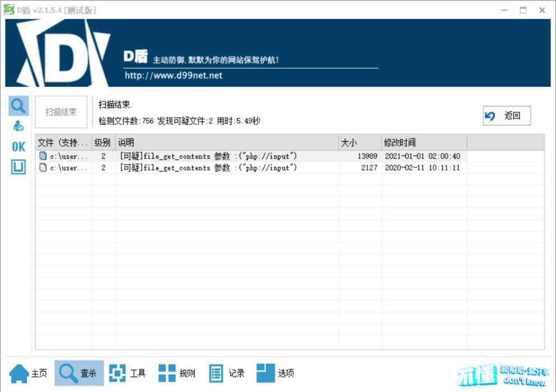This screenshot has height=392, width=556.
Task: Click modified time 2020-02-11 10:11:11
Action: [x=422, y=167]
